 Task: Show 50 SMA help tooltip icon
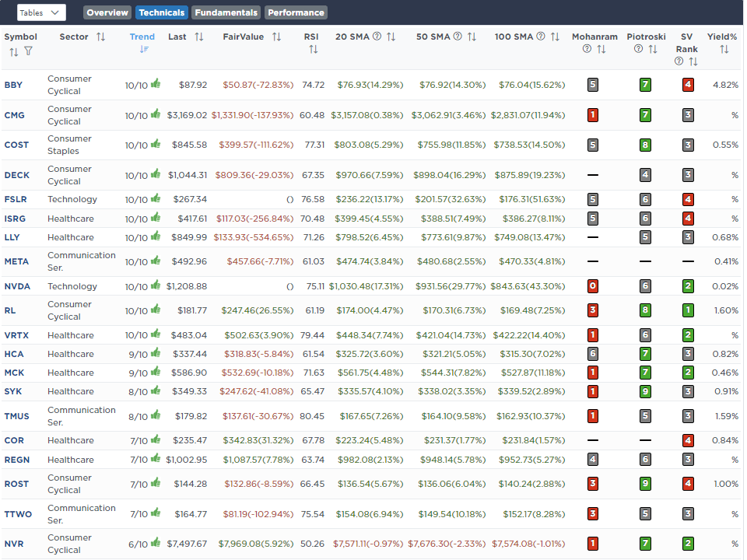(x=458, y=37)
